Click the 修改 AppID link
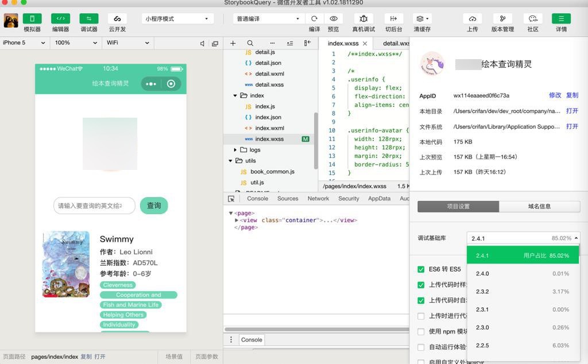The image size is (588, 364). pyautogui.click(x=555, y=95)
